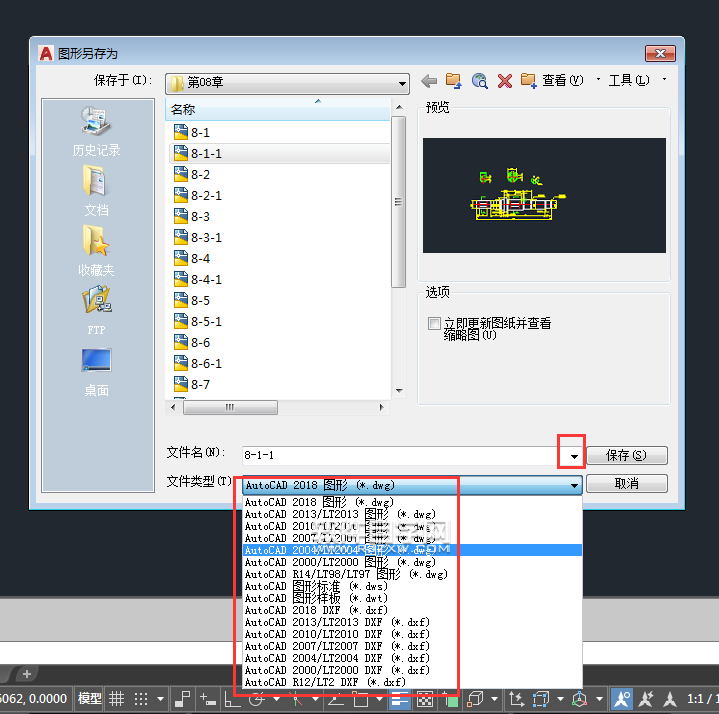Toggle ortho mode status bar icon
Viewport: 719px width, 714px height.
(x=232, y=699)
